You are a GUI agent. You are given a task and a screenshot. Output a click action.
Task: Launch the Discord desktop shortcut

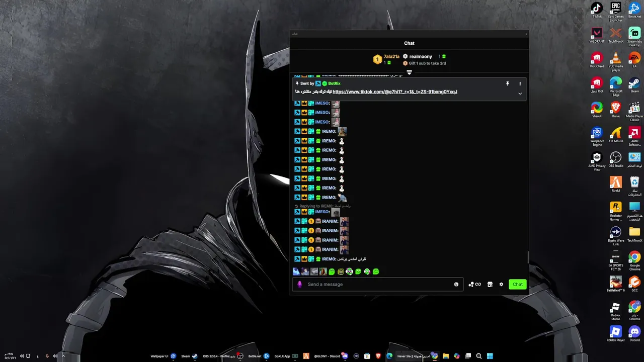[x=634, y=334]
